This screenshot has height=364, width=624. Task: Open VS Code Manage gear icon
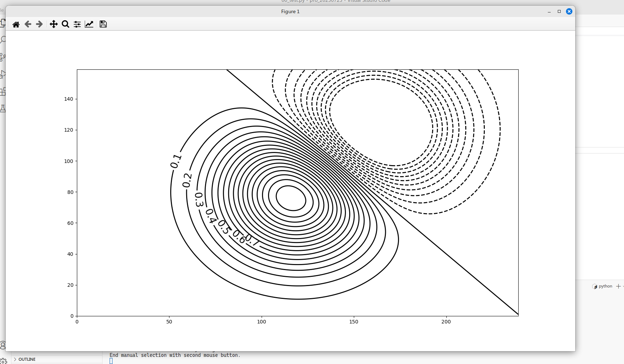pyautogui.click(x=3, y=361)
